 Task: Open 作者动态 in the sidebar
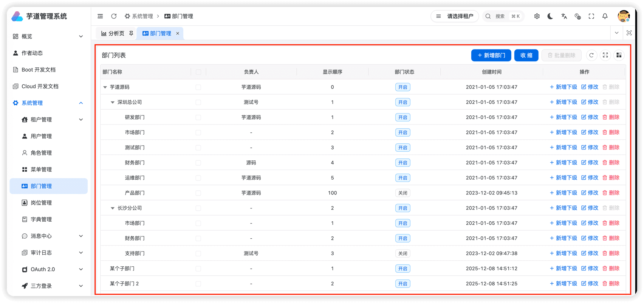[x=48, y=53]
